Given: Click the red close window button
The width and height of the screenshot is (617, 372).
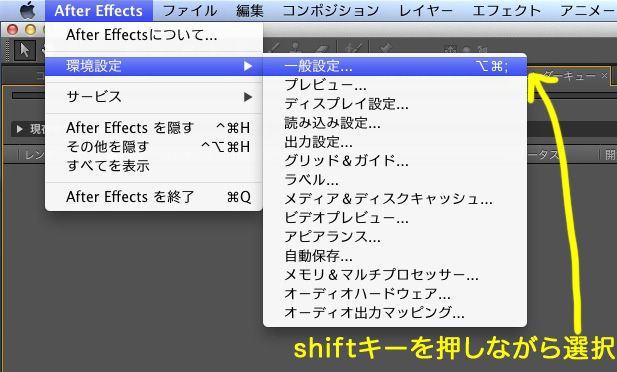Looking at the screenshot, I should point(13,30).
